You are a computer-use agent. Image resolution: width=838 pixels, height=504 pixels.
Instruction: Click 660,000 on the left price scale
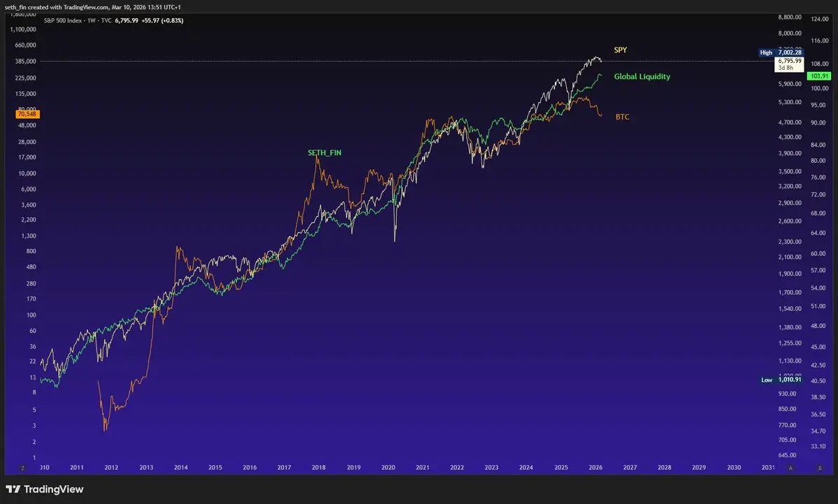click(26, 45)
